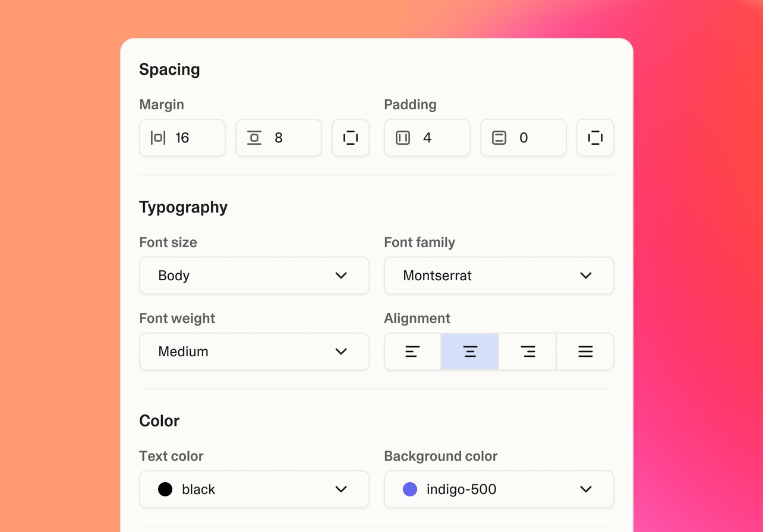Justify the text alignment
763x532 pixels.
585,351
